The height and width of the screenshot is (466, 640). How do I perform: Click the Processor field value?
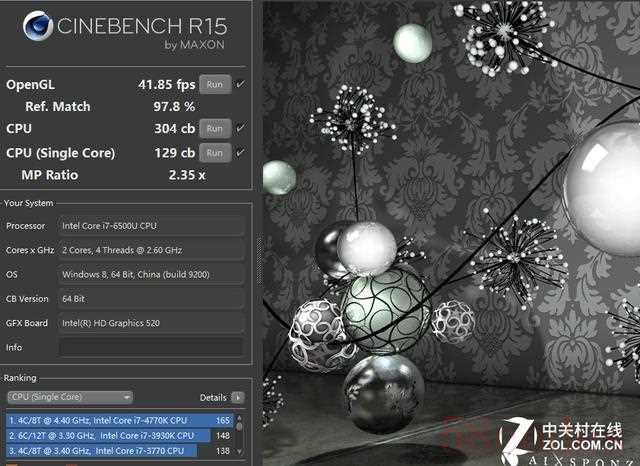point(150,226)
